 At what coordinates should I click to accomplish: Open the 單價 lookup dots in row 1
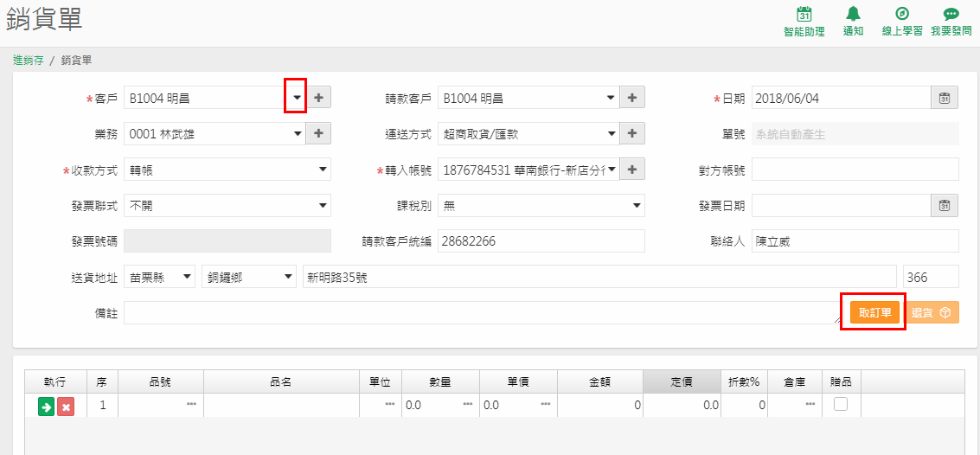pos(546,404)
